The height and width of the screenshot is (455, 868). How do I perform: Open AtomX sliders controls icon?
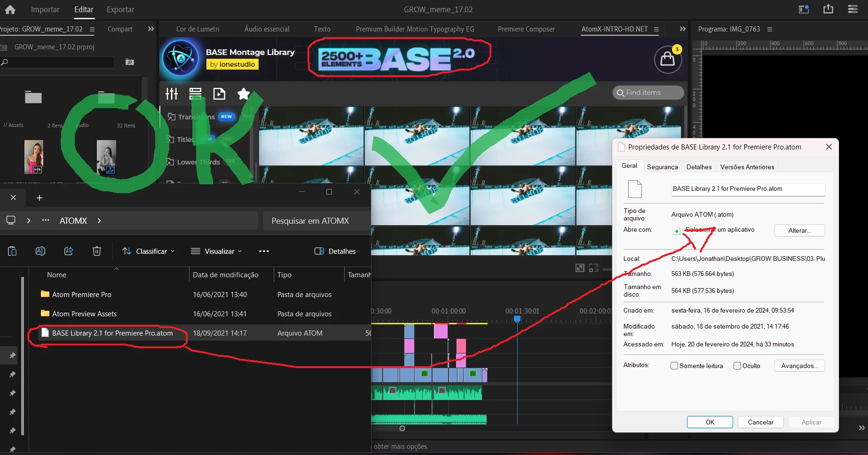[172, 94]
